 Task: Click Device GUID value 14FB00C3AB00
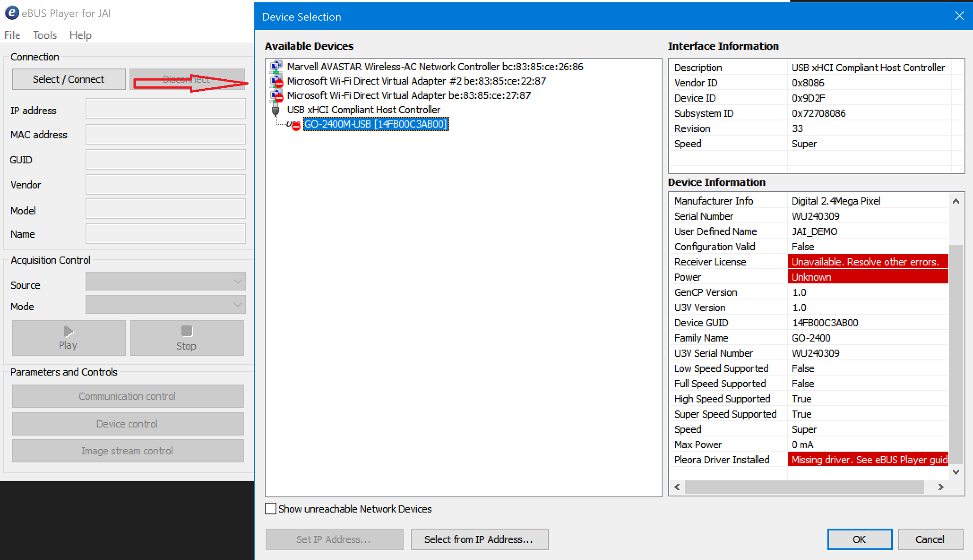(825, 323)
